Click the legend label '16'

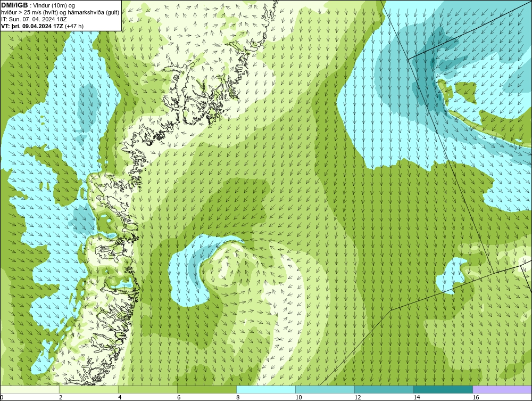476,397
